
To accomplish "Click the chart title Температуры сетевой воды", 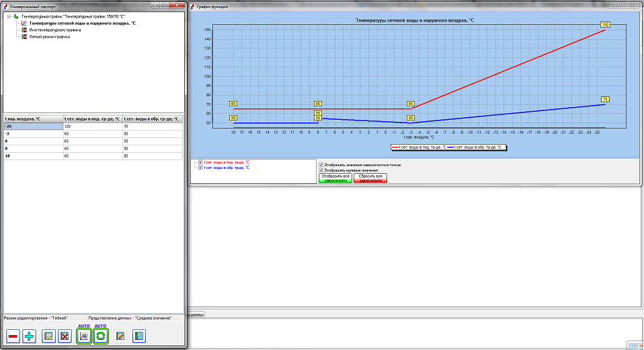I will click(x=414, y=20).
